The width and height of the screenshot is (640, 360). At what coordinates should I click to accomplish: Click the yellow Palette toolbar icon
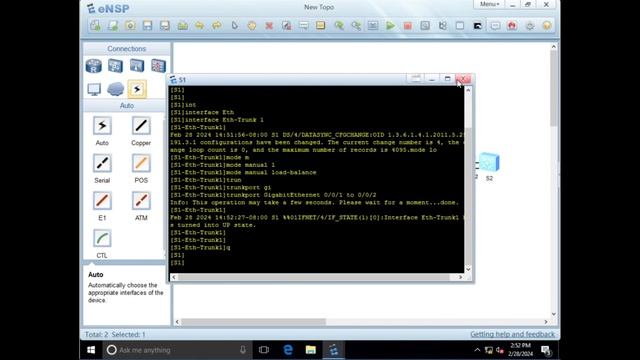pos(321,25)
